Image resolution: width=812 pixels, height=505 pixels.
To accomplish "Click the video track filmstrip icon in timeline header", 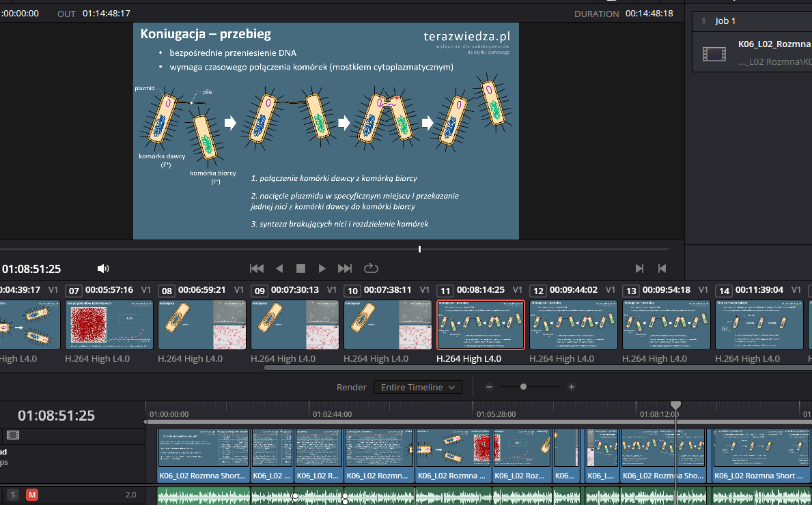I will click(13, 435).
